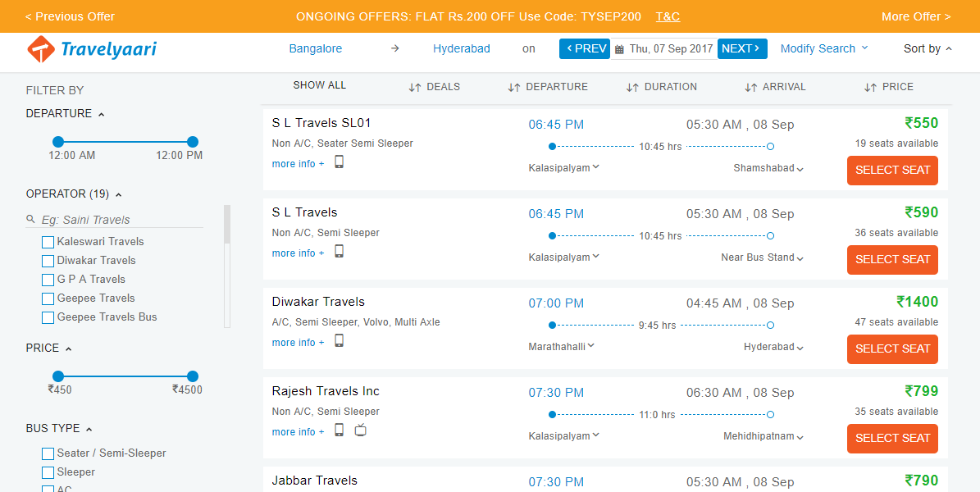
Task: Go to previous day with PREV button
Action: point(585,48)
